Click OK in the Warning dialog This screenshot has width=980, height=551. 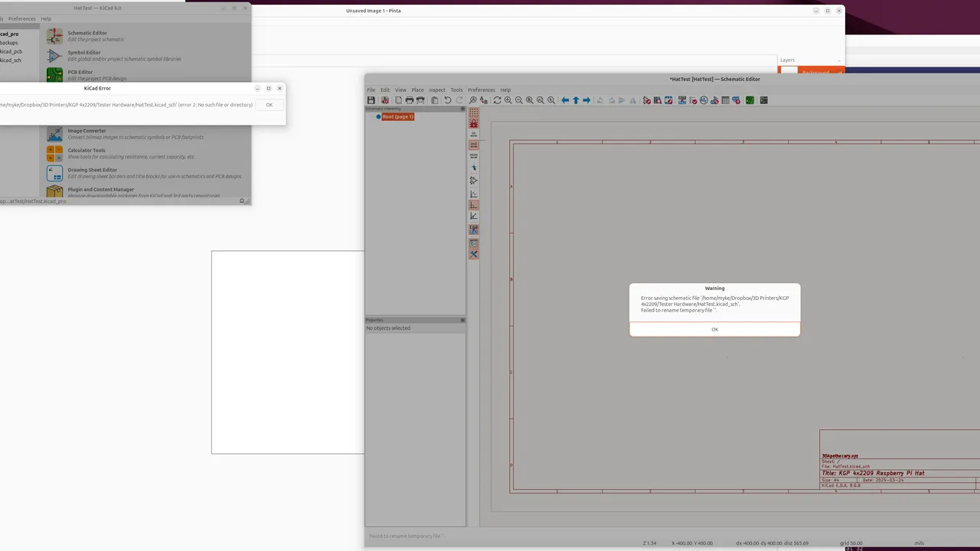714,329
